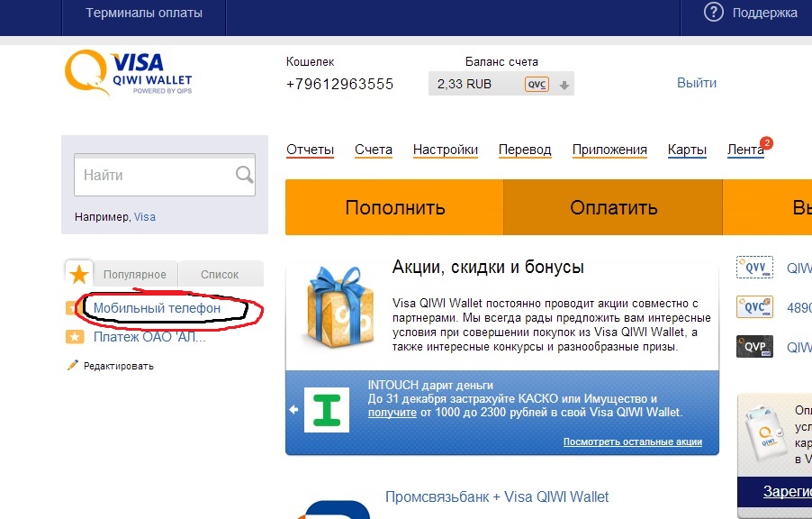Screen dimensions: 812x519
Task: Click the gift box promo image
Action: point(341,306)
